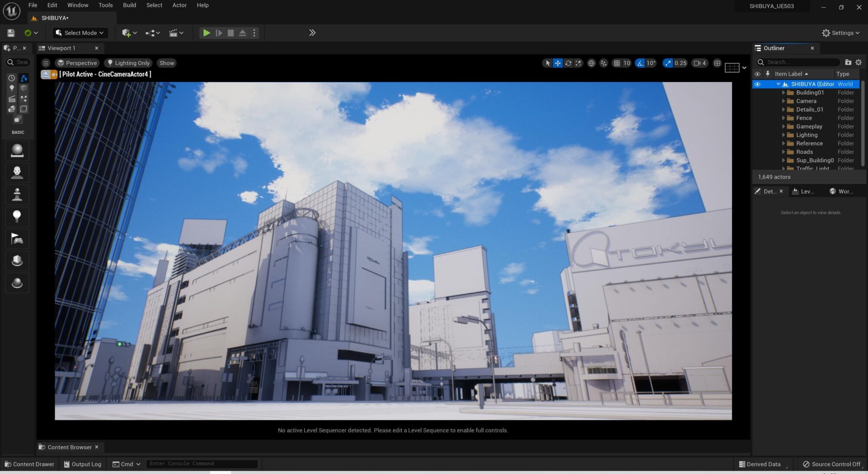The image size is (868, 474).
Task: Toggle scale snapping icon
Action: pyautogui.click(x=667, y=63)
